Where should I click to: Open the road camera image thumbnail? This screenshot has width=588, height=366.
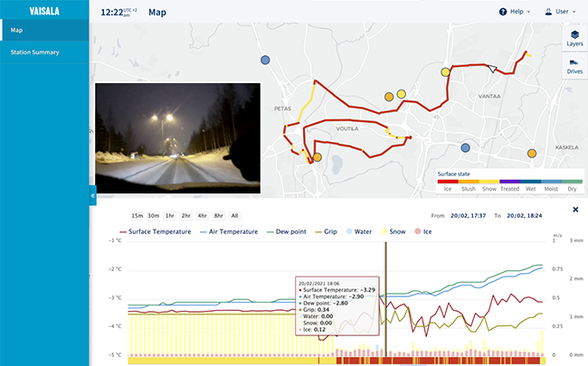pyautogui.click(x=177, y=137)
